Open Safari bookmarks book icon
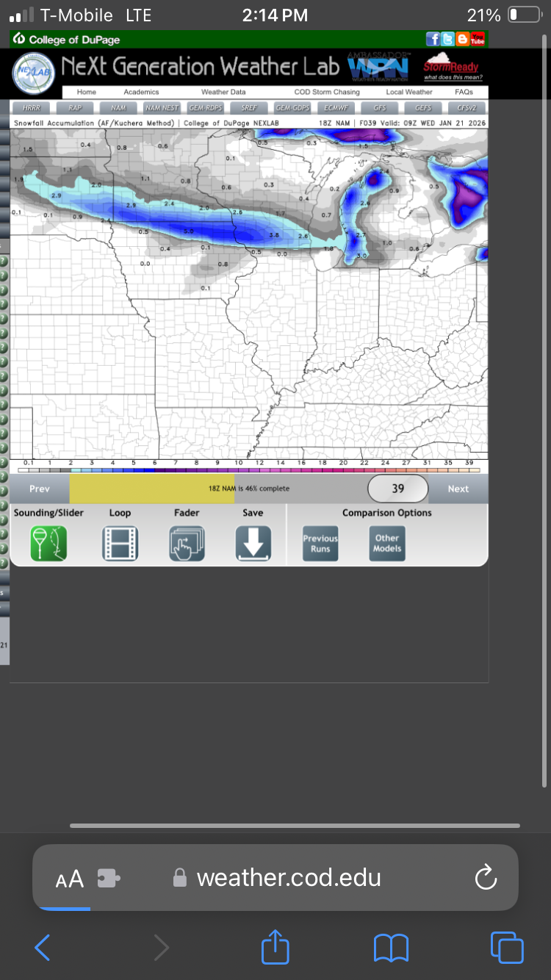551x980 pixels. click(x=391, y=948)
